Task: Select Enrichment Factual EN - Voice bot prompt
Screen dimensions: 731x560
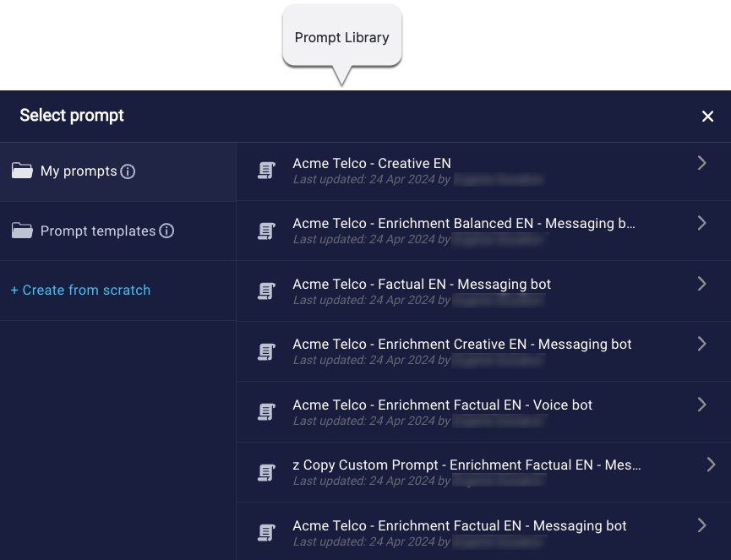Action: (x=483, y=412)
